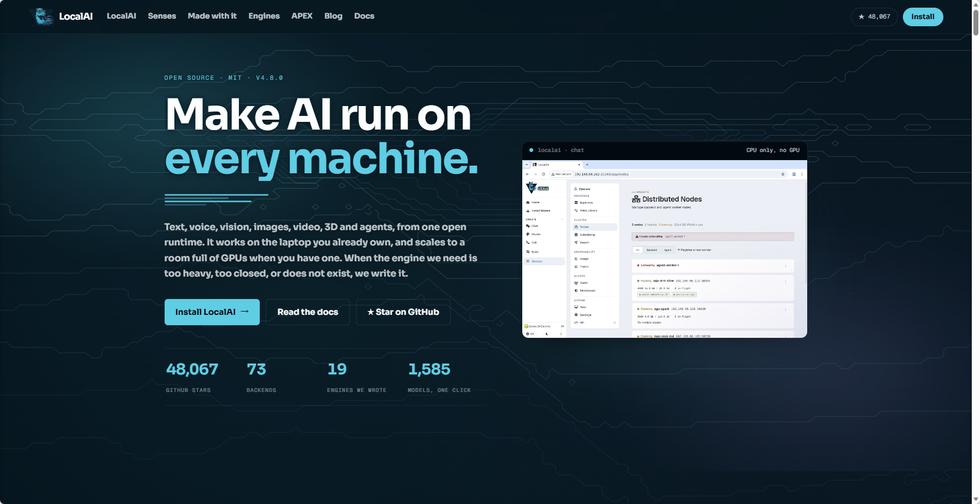Open Docs from the top navigation
Viewport: 980px width, 504px height.
coord(364,16)
